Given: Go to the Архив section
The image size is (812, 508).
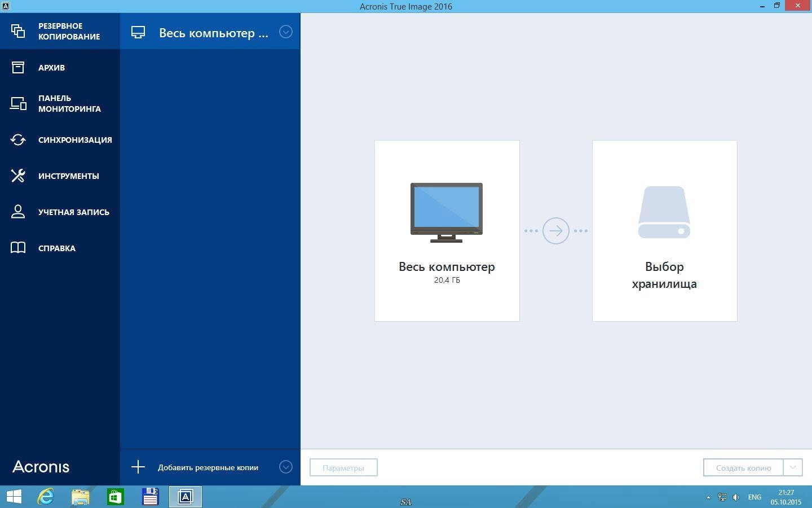Looking at the screenshot, I should point(60,67).
